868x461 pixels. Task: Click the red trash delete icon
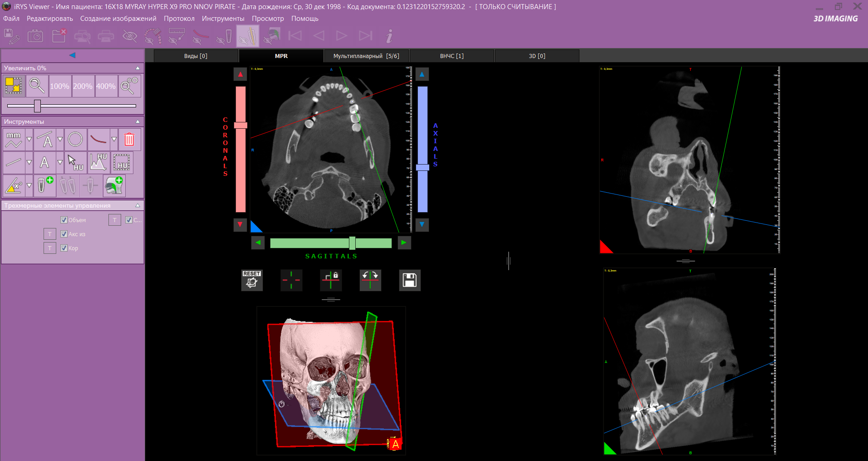tap(129, 139)
